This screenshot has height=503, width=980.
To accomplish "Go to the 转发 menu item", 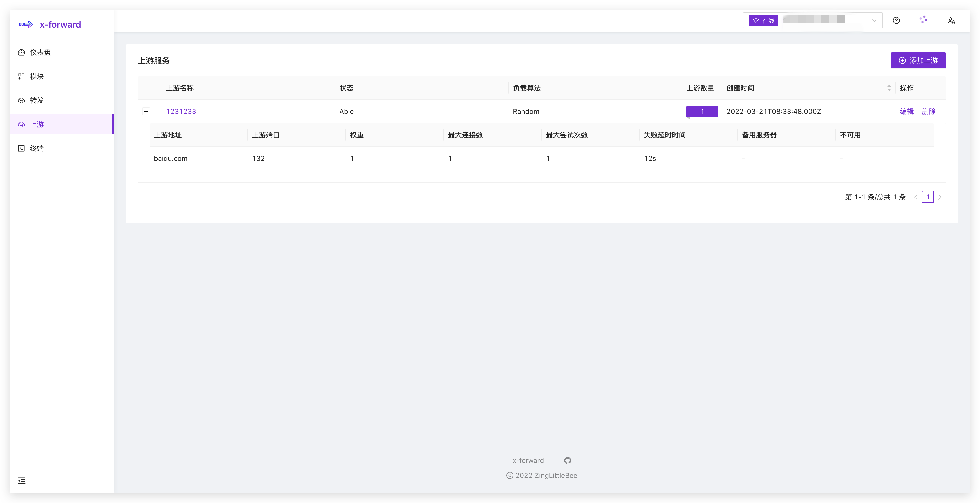I will [37, 100].
